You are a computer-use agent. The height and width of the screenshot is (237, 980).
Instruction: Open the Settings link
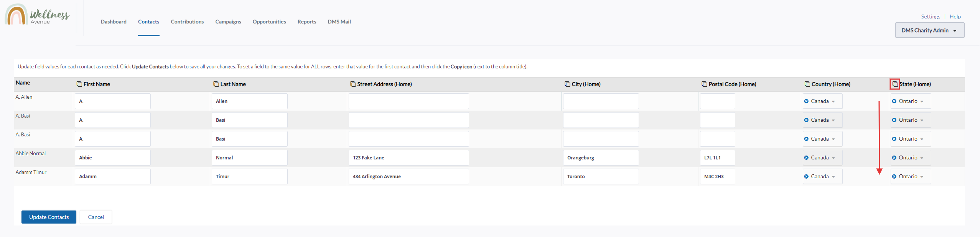coord(930,17)
